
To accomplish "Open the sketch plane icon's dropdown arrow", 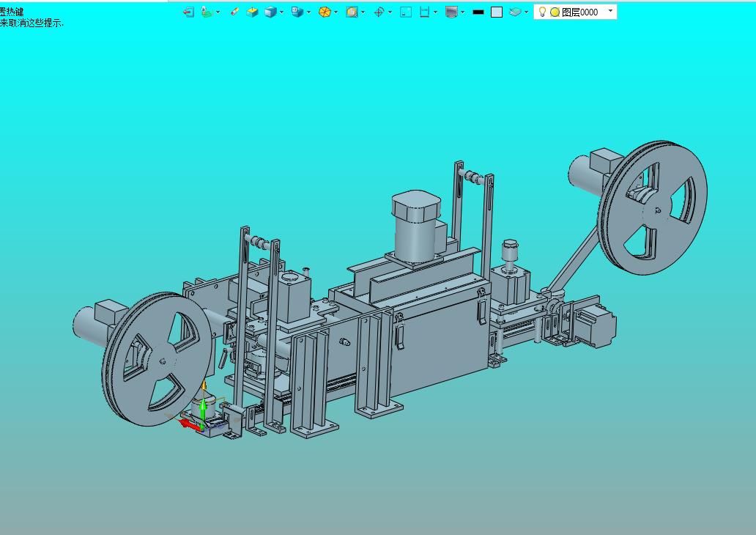I will 218,12.
